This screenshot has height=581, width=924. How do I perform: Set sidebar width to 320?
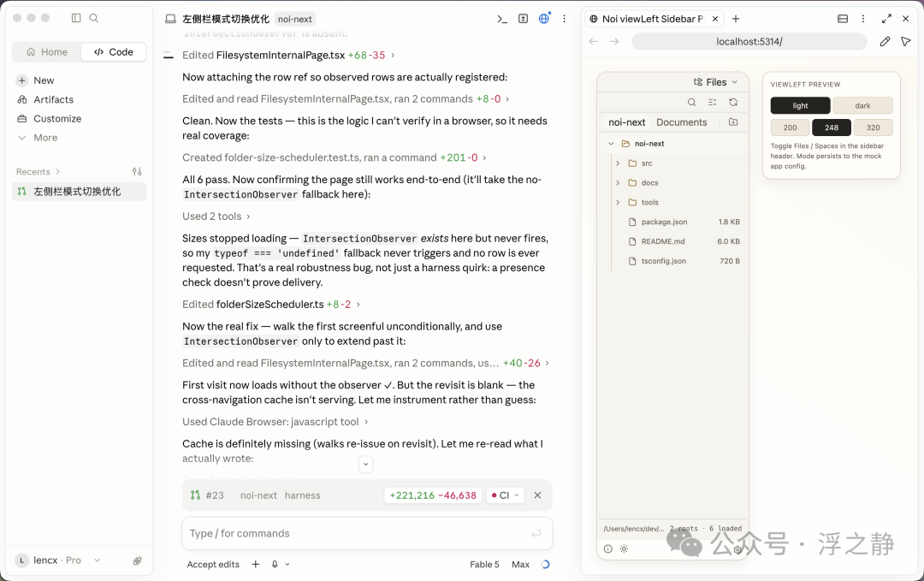click(x=874, y=127)
